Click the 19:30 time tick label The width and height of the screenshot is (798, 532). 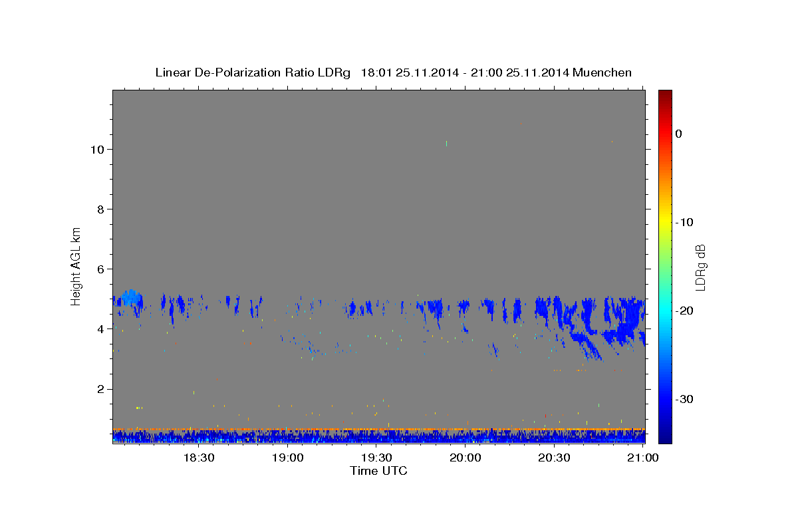(x=376, y=458)
